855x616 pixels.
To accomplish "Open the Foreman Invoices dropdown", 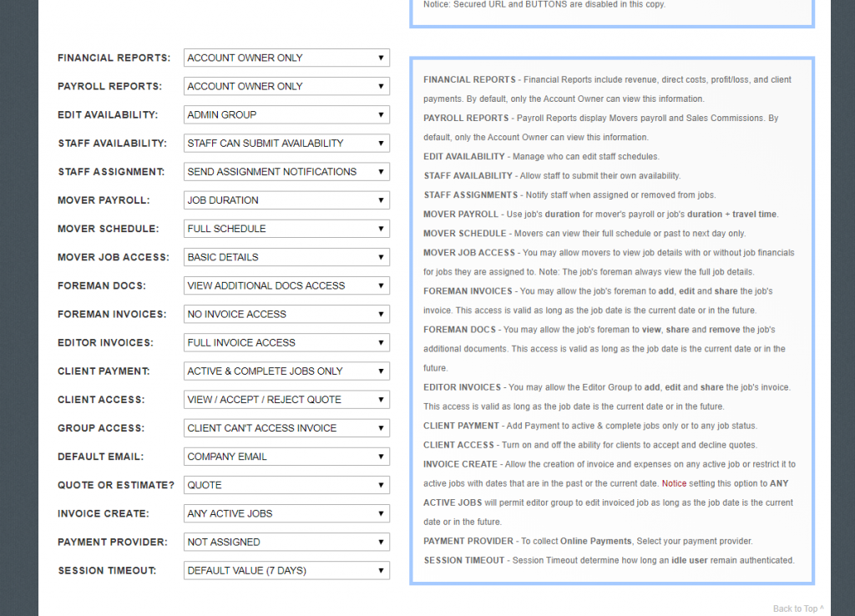I will [x=286, y=314].
